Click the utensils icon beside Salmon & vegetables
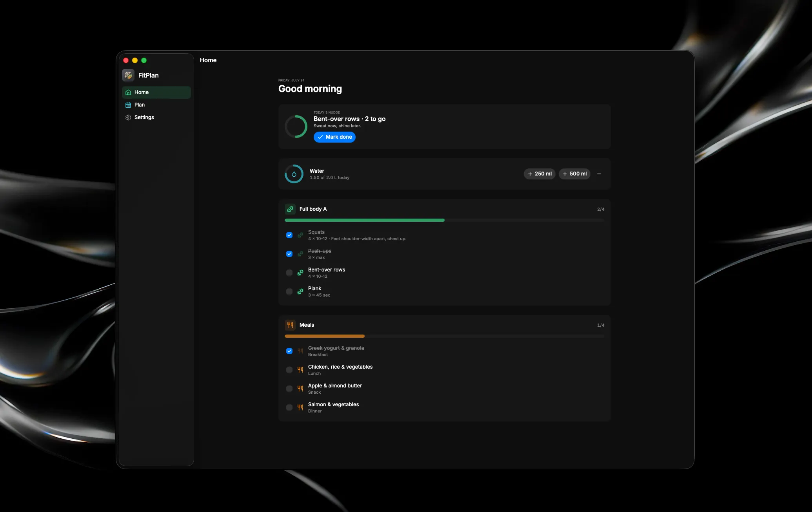 pyautogui.click(x=300, y=407)
